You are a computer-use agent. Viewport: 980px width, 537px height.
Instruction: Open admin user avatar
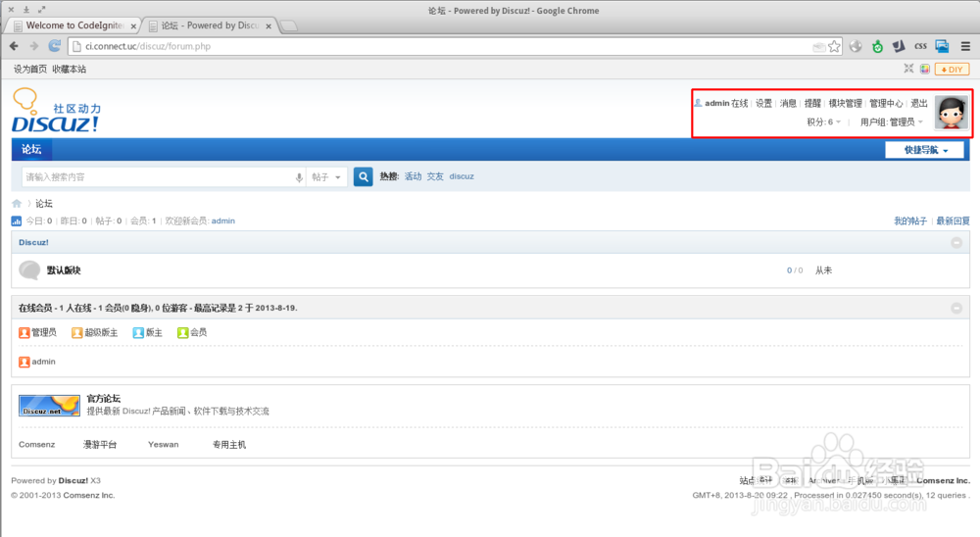(x=952, y=113)
